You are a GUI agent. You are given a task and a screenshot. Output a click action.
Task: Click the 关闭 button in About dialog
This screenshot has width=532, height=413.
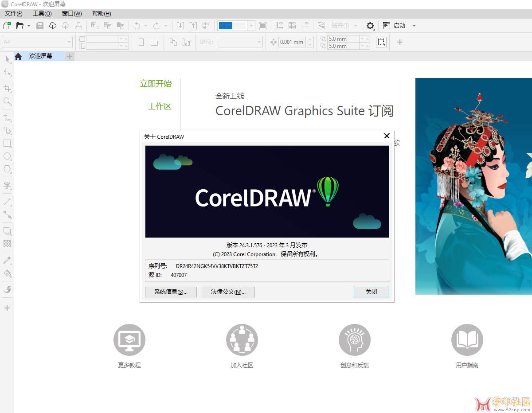click(x=372, y=292)
